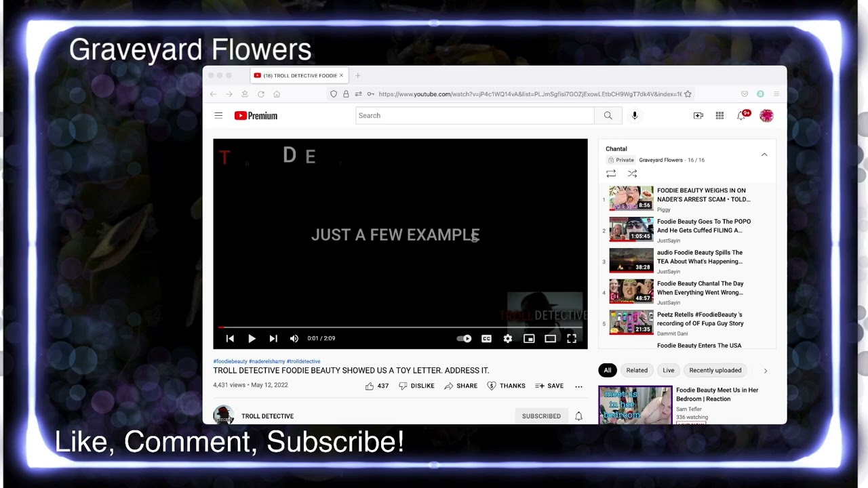This screenshot has width=868, height=488.
Task: Toggle channel notification bell next to SUBSCRIBED
Action: tap(578, 416)
